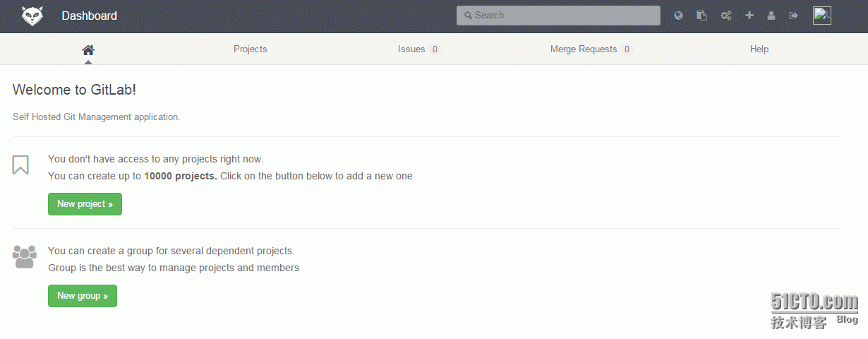Screen dimensions: 868x339
Task: Click the user avatar image
Action: pos(822,16)
